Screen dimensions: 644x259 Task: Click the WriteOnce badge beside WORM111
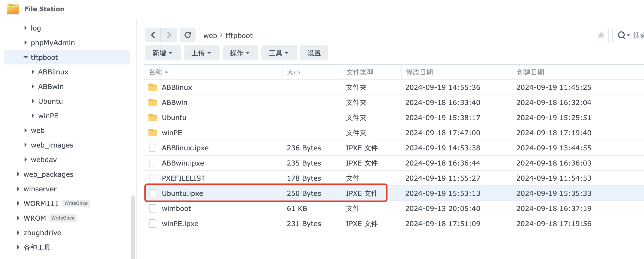point(76,203)
